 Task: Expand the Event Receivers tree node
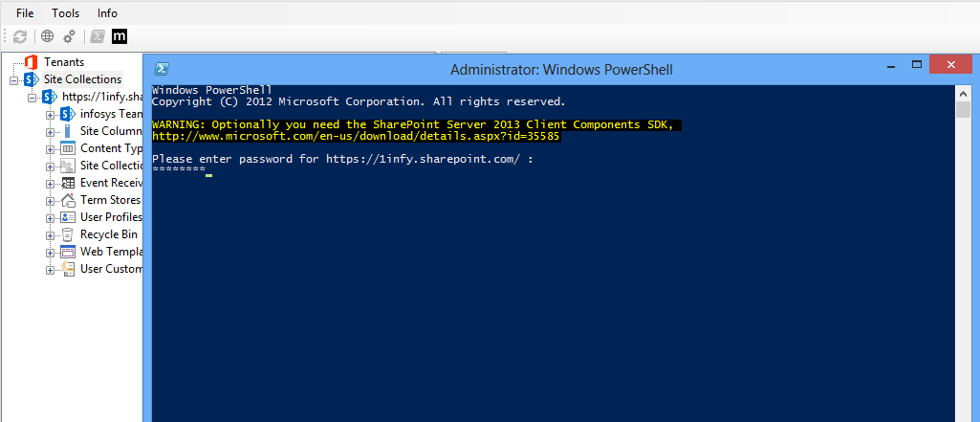click(50, 184)
